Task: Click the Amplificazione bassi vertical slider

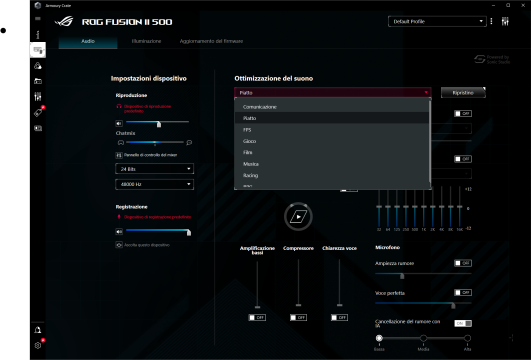Action: click(x=257, y=284)
